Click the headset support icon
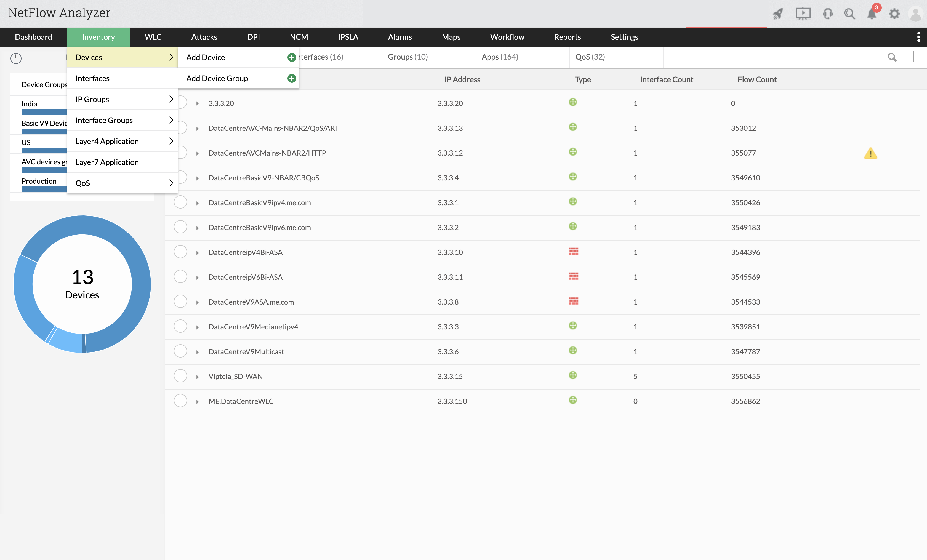This screenshot has height=560, width=927. point(827,14)
